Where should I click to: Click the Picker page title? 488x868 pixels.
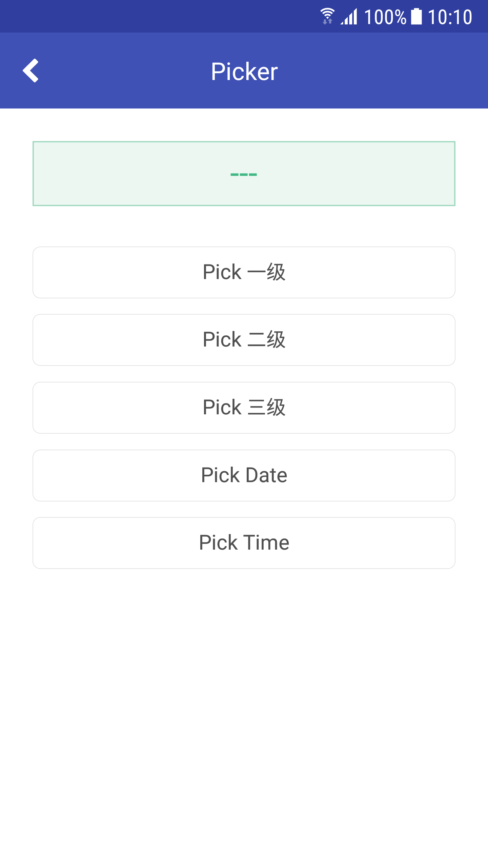[x=244, y=71]
